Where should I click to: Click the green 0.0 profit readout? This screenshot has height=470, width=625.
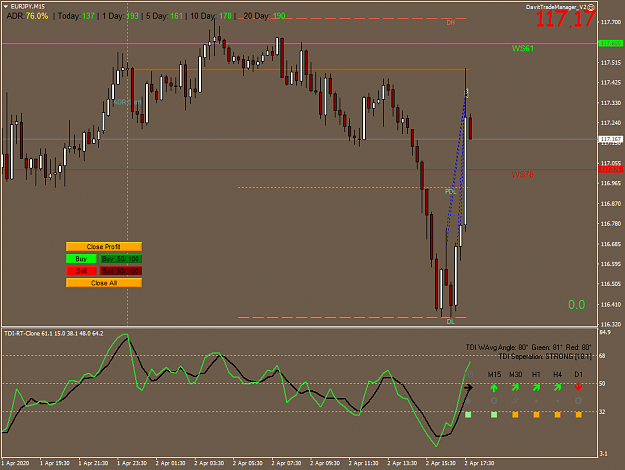576,305
